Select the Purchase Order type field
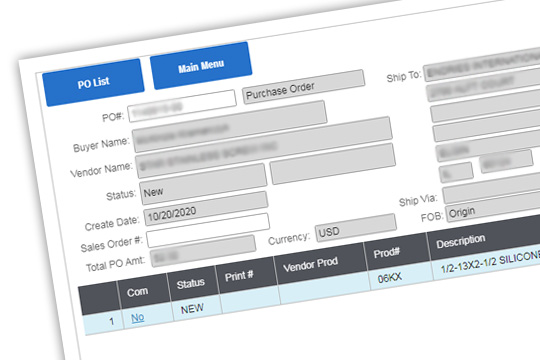 [x=303, y=87]
